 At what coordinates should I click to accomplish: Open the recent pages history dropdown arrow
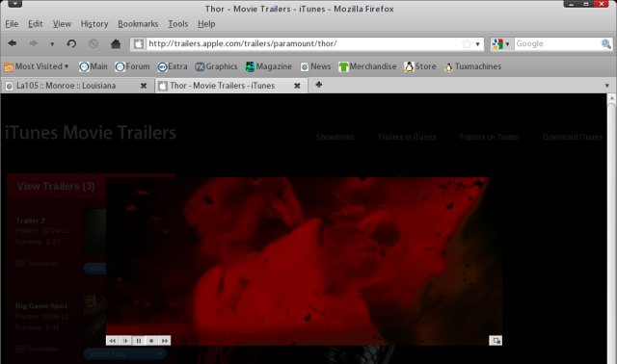[x=52, y=44]
